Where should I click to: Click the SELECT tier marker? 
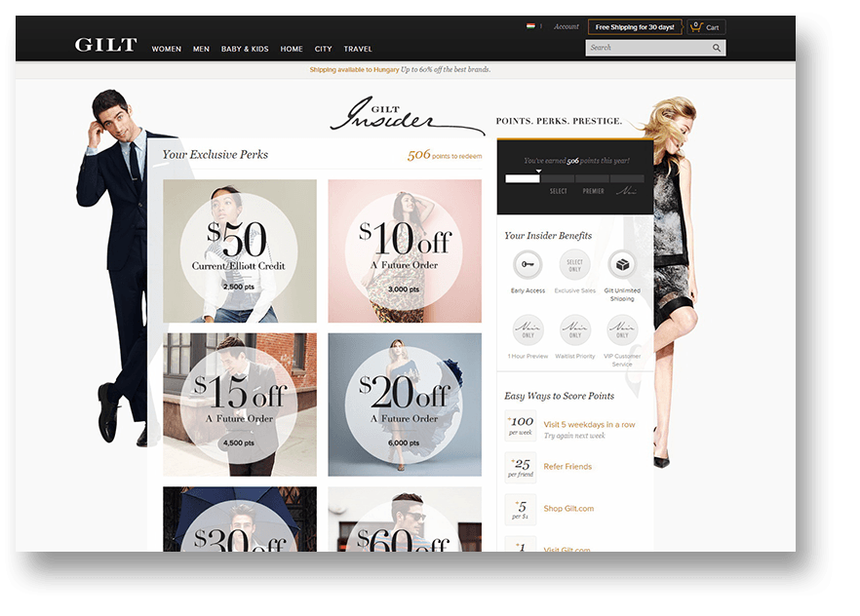[559, 191]
